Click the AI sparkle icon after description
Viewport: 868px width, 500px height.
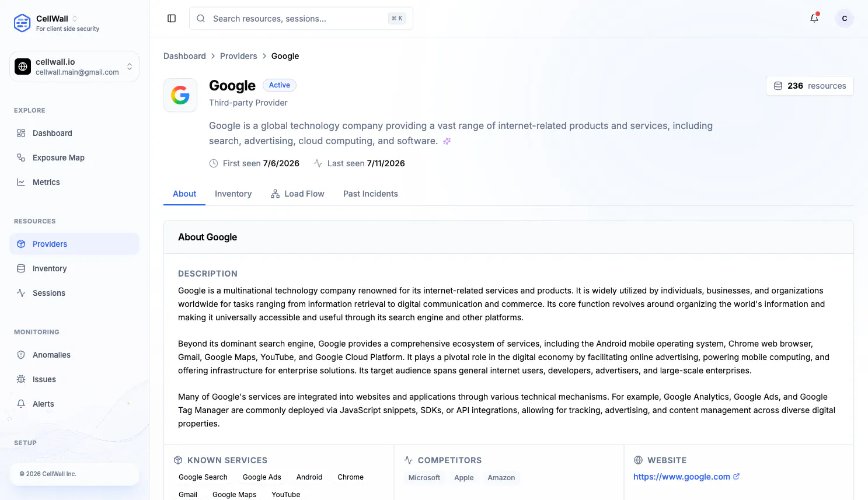point(447,141)
